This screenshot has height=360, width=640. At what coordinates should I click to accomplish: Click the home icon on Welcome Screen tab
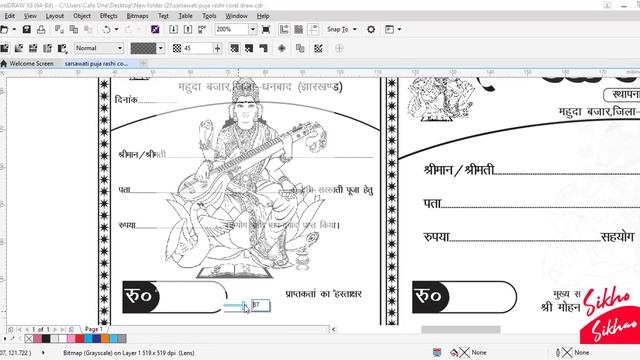[x=4, y=63]
